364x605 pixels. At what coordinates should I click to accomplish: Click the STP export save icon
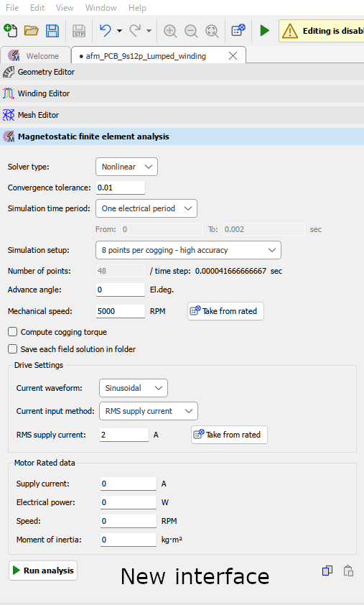coord(79,30)
